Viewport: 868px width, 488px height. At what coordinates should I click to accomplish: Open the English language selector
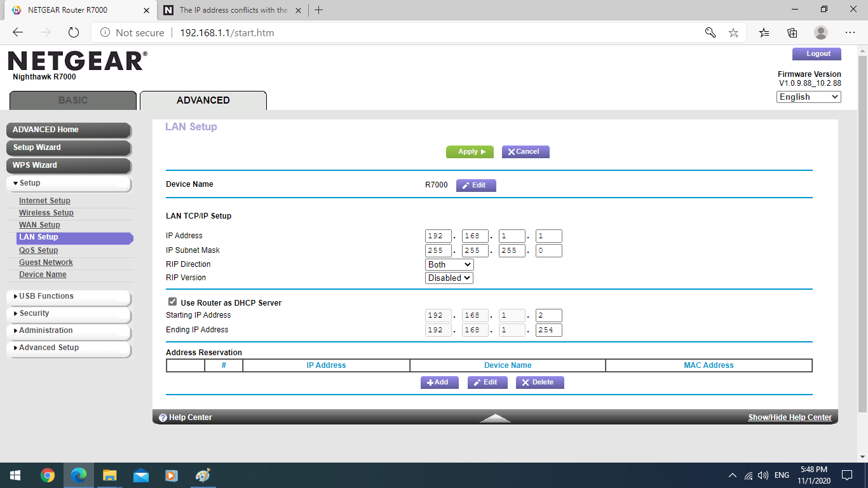pos(808,97)
